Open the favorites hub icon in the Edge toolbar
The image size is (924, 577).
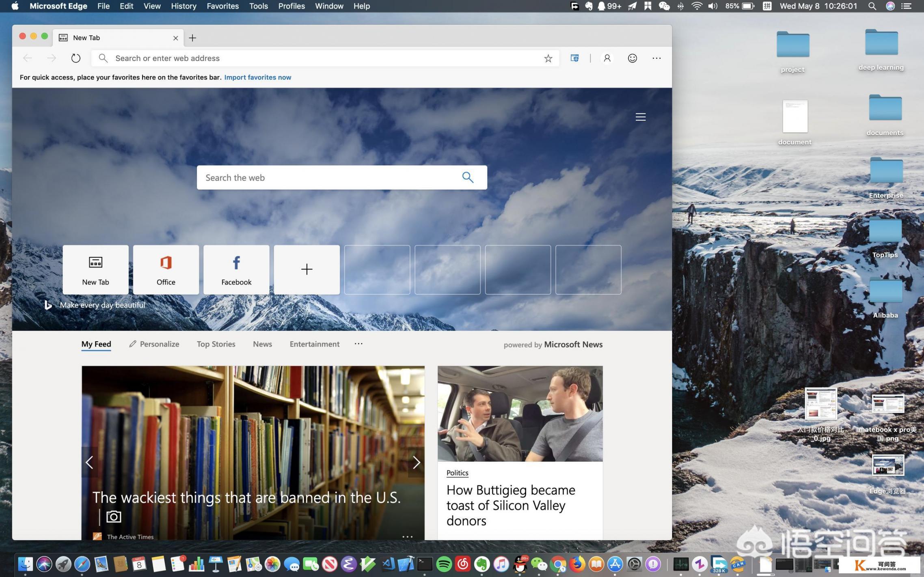[x=574, y=58]
